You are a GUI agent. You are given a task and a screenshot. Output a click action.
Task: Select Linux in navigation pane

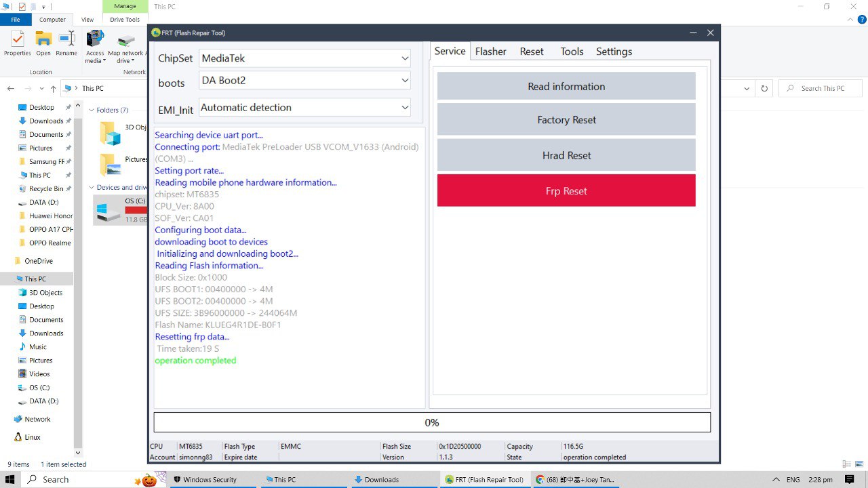tap(33, 437)
